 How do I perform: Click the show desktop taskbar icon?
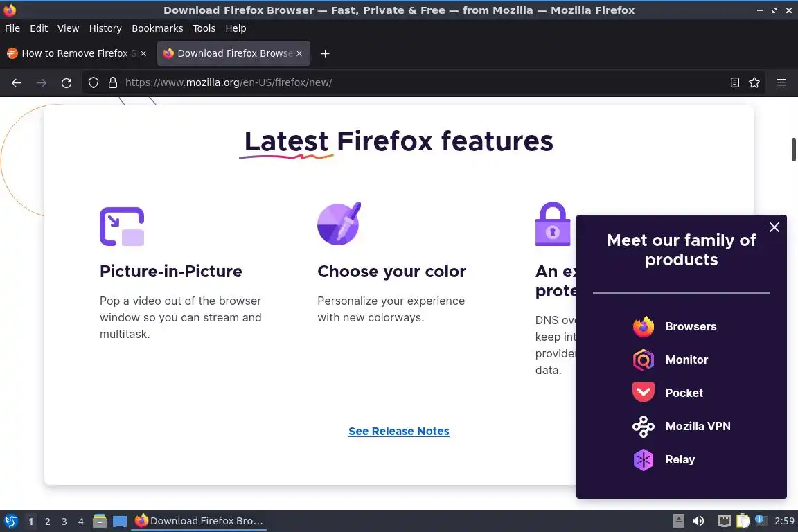120,521
